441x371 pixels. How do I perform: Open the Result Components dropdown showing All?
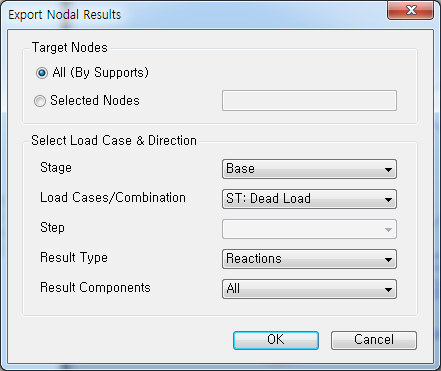click(x=309, y=289)
